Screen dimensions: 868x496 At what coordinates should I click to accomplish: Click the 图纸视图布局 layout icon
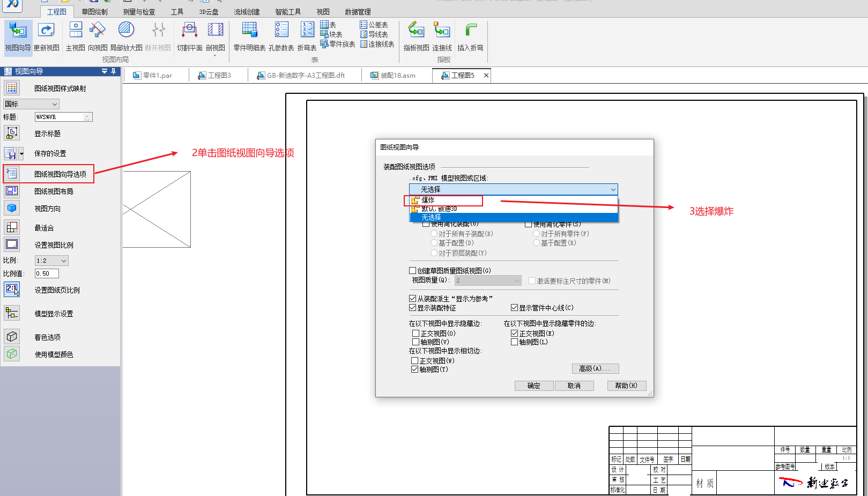click(12, 191)
